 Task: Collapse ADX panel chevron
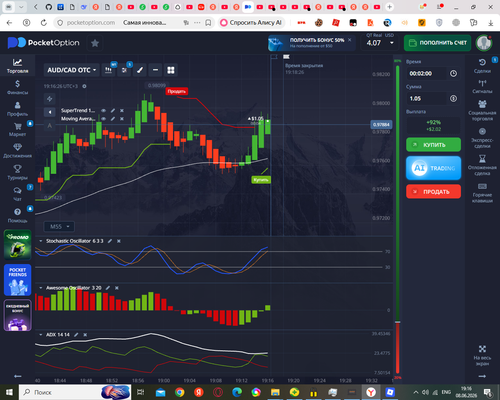(x=41, y=335)
